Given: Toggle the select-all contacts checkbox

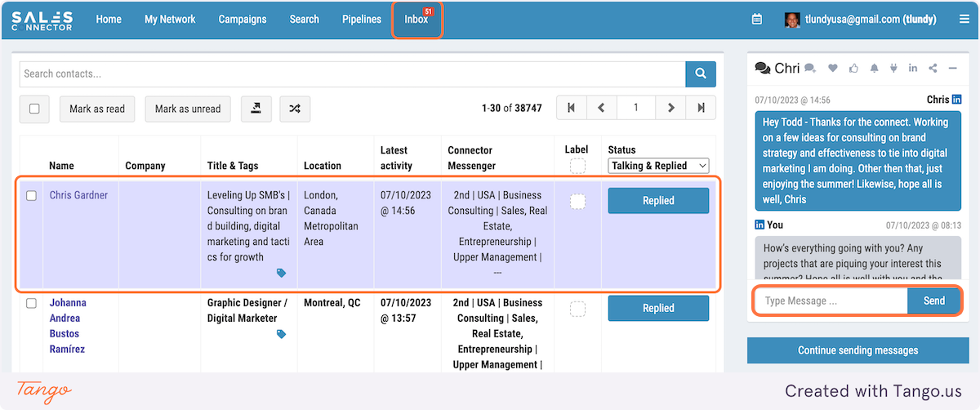Looking at the screenshot, I should click(x=34, y=109).
